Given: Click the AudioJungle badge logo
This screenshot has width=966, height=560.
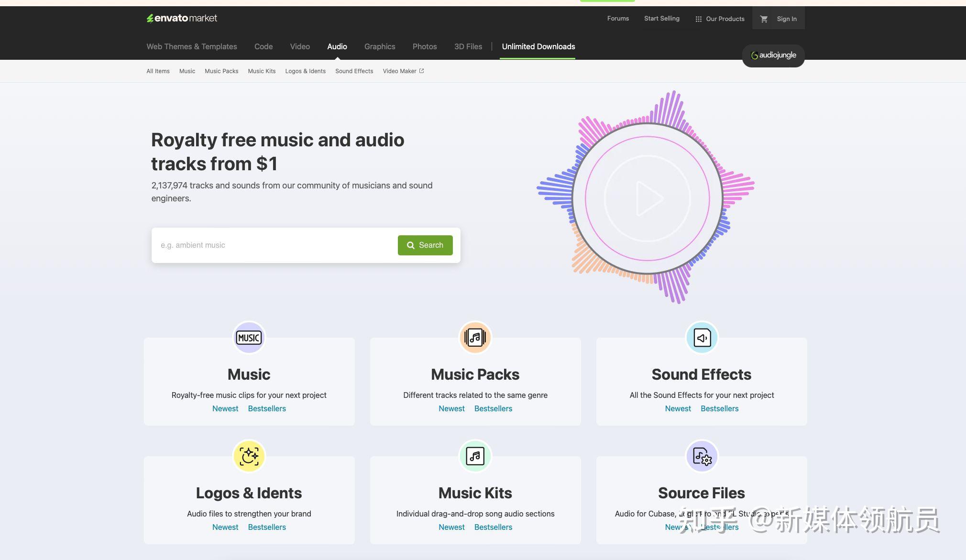Looking at the screenshot, I should point(773,55).
